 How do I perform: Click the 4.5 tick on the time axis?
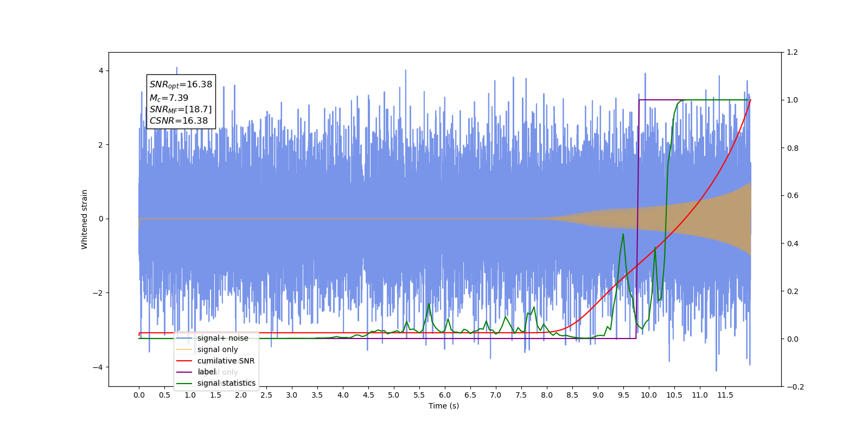pyautogui.click(x=368, y=395)
